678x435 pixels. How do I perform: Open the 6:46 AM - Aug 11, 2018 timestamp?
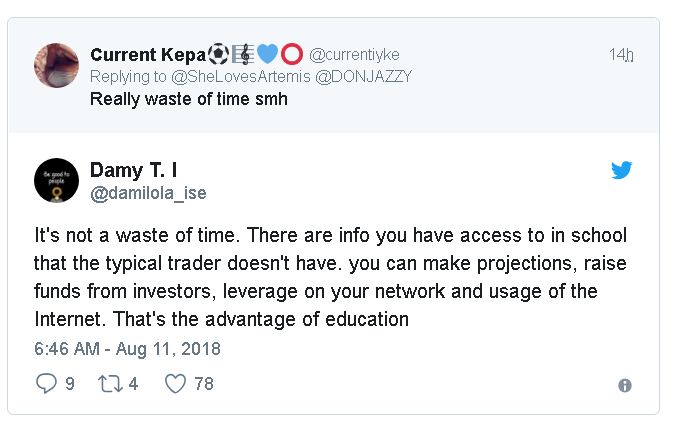pyautogui.click(x=127, y=349)
